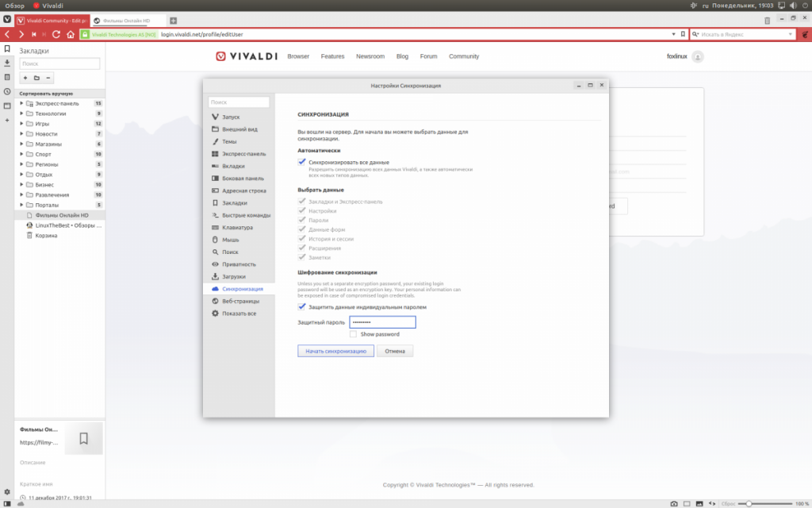Image resolution: width=812 pixels, height=508 pixels.
Task: Open address bar history dropdown
Action: [673, 34]
